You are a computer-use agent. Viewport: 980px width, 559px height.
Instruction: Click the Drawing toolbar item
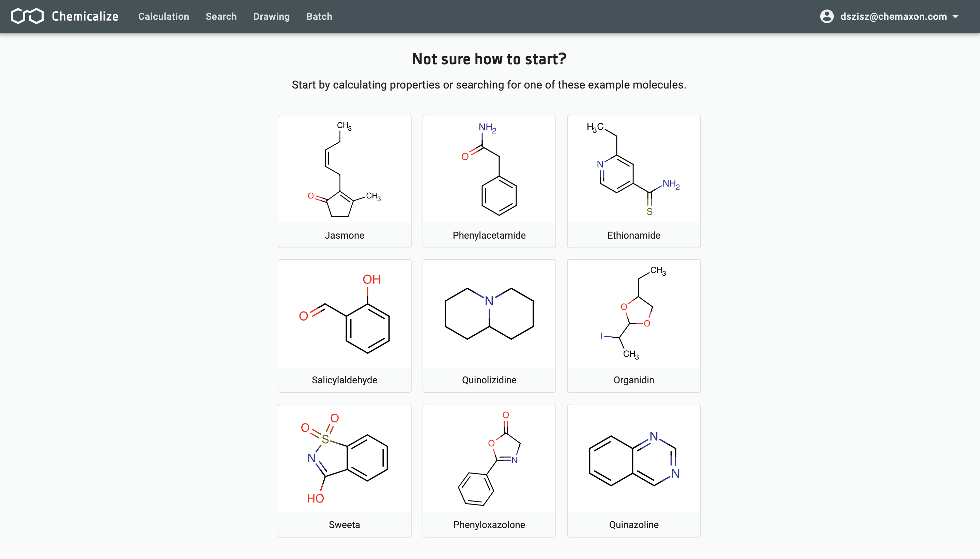coord(270,16)
